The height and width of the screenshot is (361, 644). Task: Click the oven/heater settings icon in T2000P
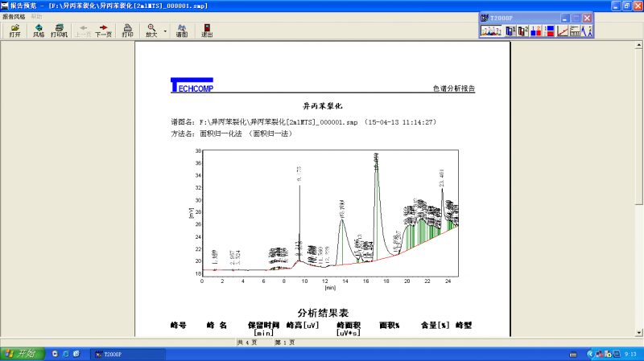click(575, 31)
